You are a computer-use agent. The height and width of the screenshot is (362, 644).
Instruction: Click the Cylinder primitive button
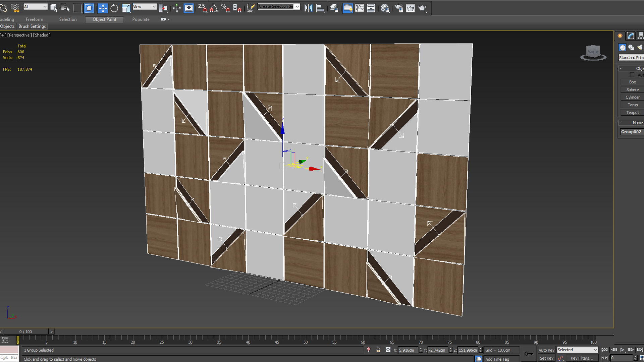[x=632, y=98]
